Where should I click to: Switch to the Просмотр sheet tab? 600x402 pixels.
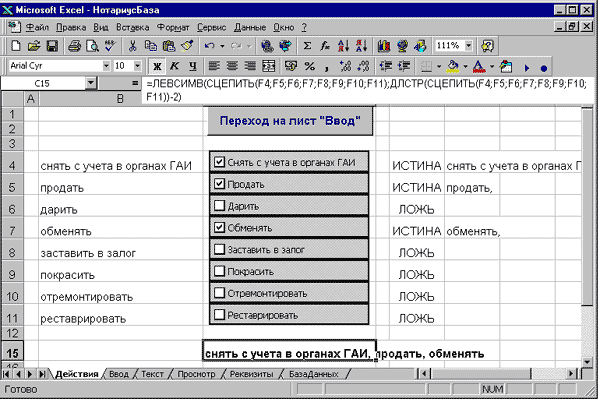pyautogui.click(x=196, y=374)
